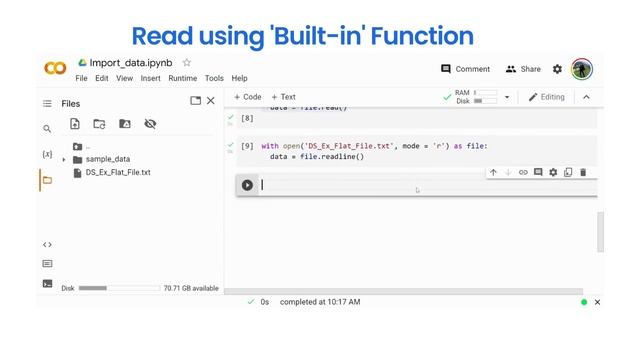Open Code snippets sidebar icon
This screenshot has height=360, width=640.
click(x=47, y=244)
